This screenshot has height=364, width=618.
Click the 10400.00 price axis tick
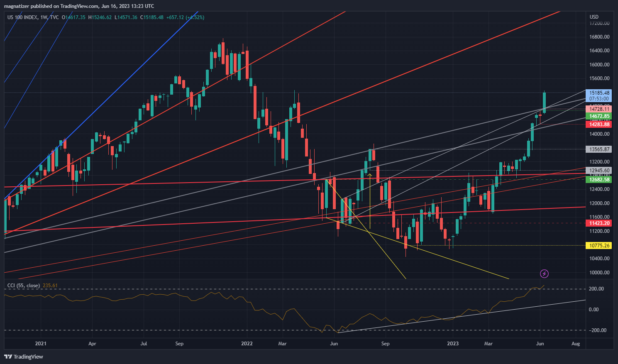[x=599, y=259]
